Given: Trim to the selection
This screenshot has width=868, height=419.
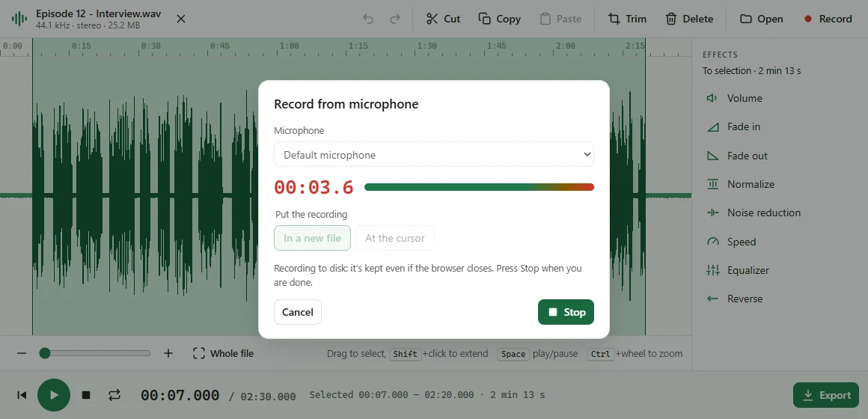Looking at the screenshot, I should click(627, 19).
